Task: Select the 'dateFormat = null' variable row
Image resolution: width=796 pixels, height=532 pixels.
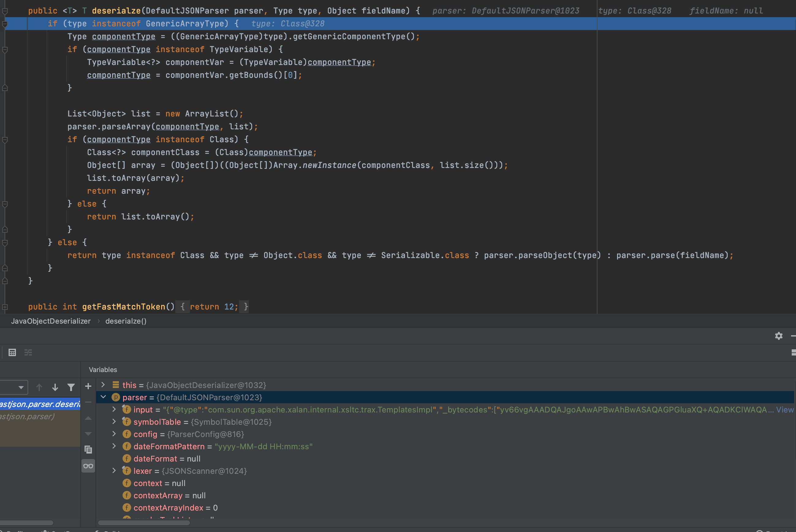Action: coord(445,459)
